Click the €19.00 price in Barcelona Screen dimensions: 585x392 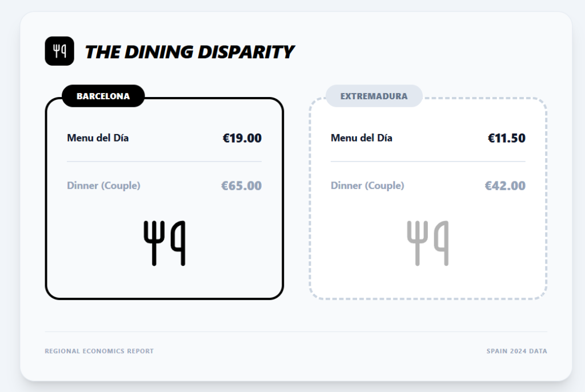242,138
